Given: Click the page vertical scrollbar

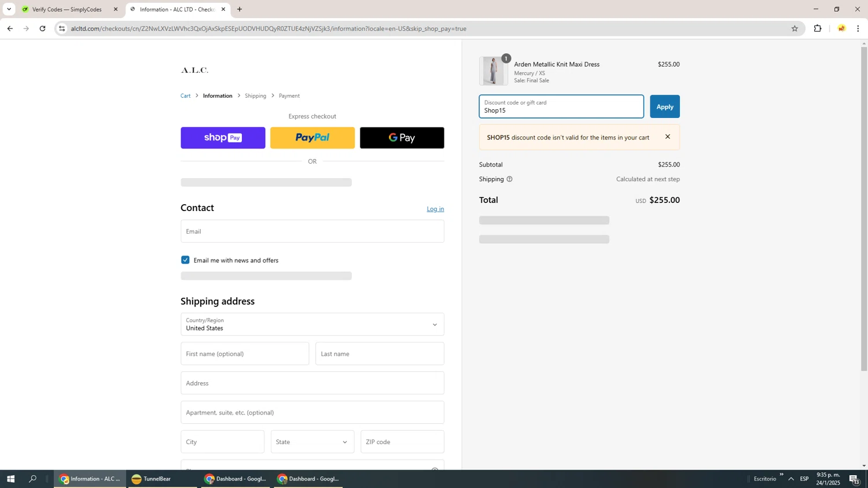Looking at the screenshot, I should (x=864, y=208).
